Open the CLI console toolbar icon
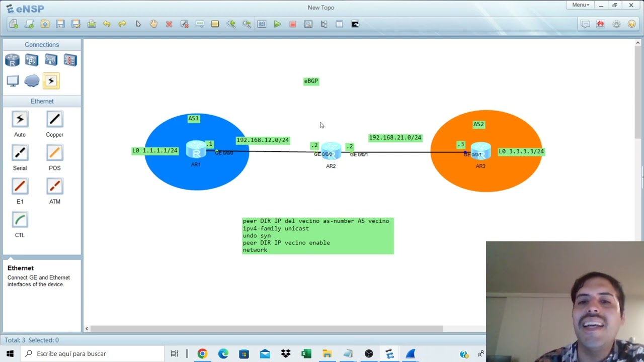Viewport: 644px width, 362px height. 355,24
